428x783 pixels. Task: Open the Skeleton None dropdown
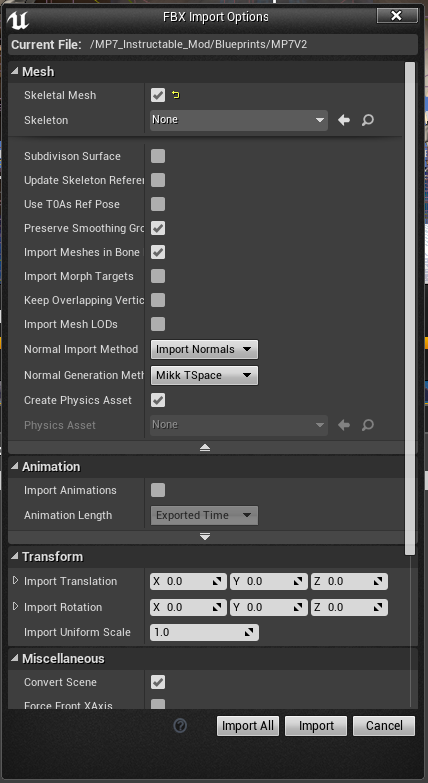tap(239, 120)
